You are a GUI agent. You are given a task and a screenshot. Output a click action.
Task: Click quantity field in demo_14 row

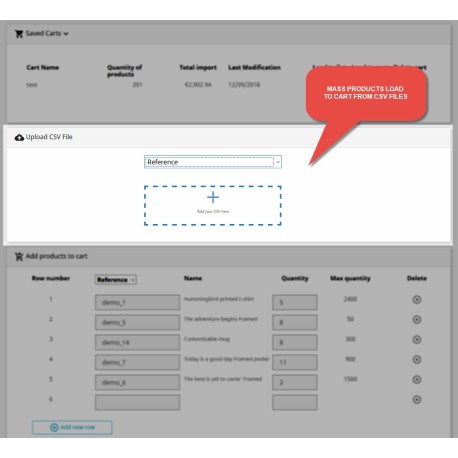coord(295,342)
